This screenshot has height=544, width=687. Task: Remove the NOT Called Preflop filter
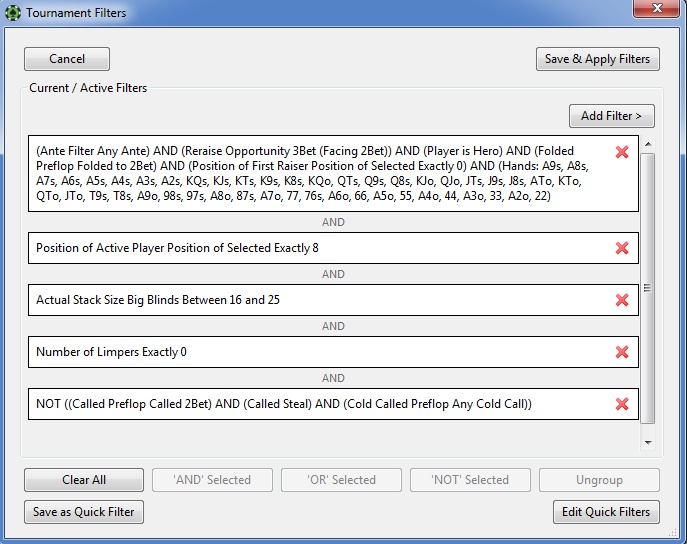click(x=622, y=404)
